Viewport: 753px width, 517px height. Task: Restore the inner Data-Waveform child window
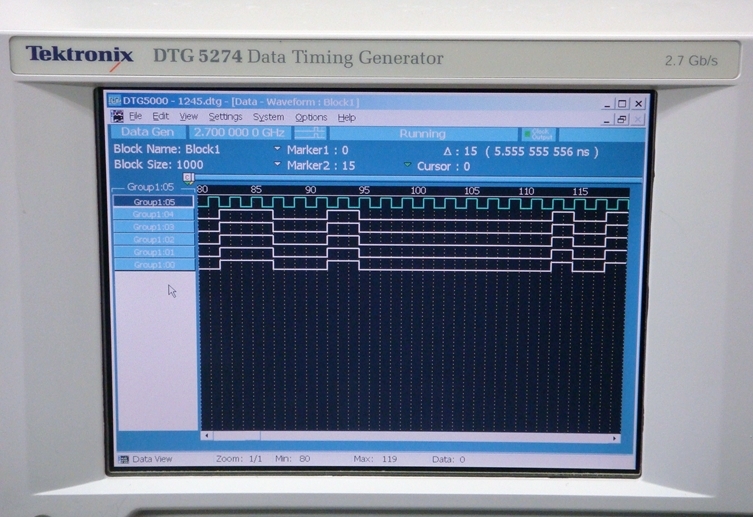point(621,120)
